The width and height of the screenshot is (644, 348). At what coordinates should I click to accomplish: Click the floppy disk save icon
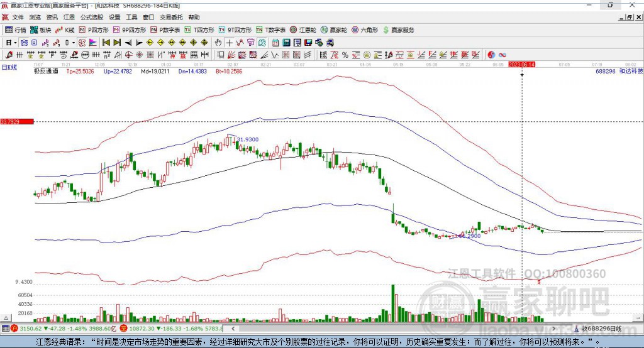point(308,43)
